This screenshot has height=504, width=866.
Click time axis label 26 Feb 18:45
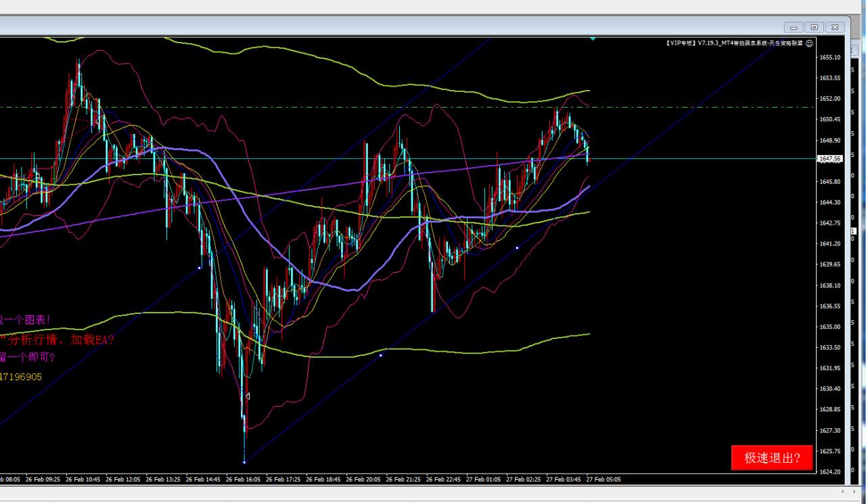click(x=323, y=480)
